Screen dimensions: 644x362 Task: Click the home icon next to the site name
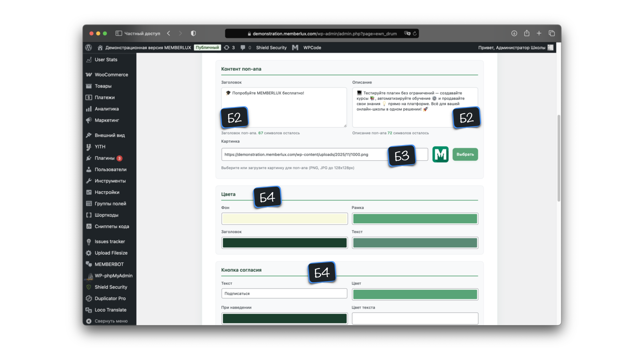100,48
